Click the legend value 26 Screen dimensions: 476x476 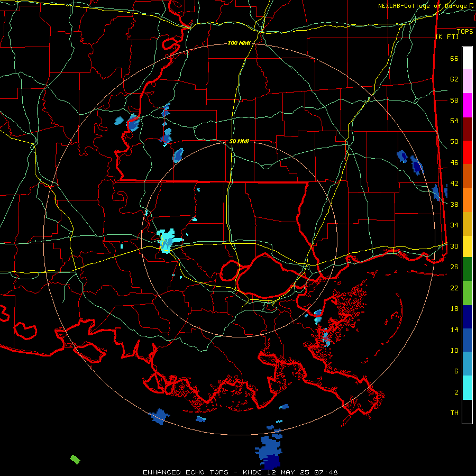tap(454, 267)
